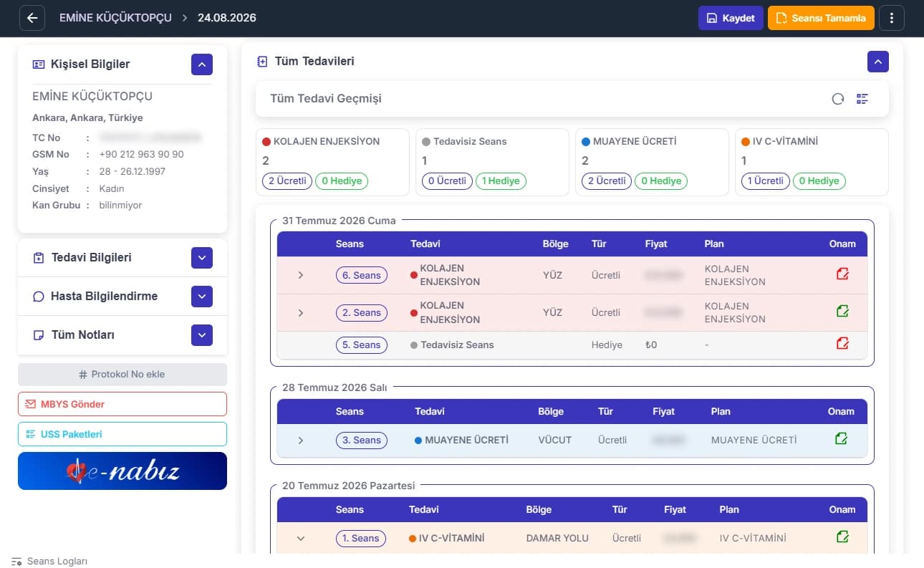Select the 2. Seans badge

pos(362,312)
